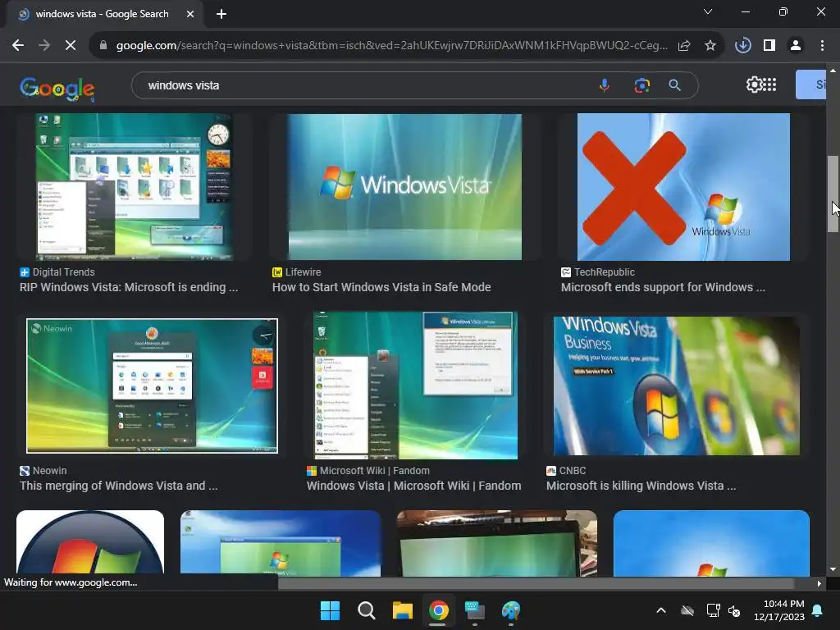The width and height of the screenshot is (840, 630).
Task: Click the vertical scrollbar thumb
Action: coord(833,194)
